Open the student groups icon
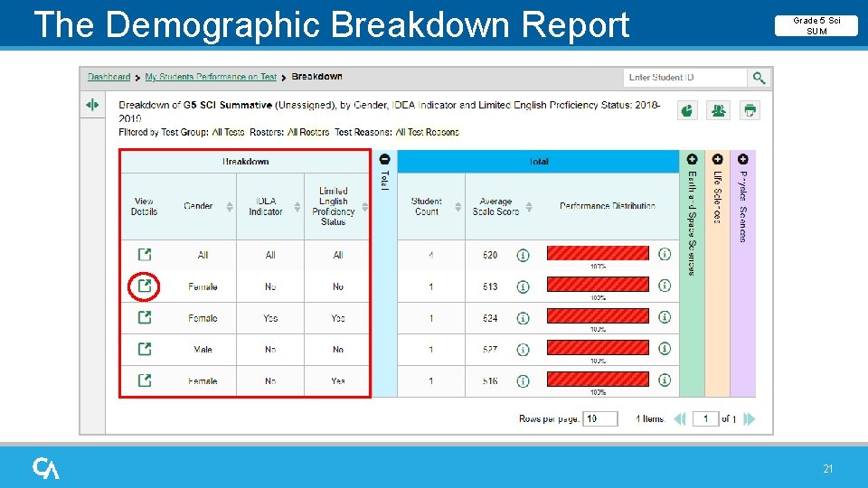The image size is (868, 488). coord(719,110)
